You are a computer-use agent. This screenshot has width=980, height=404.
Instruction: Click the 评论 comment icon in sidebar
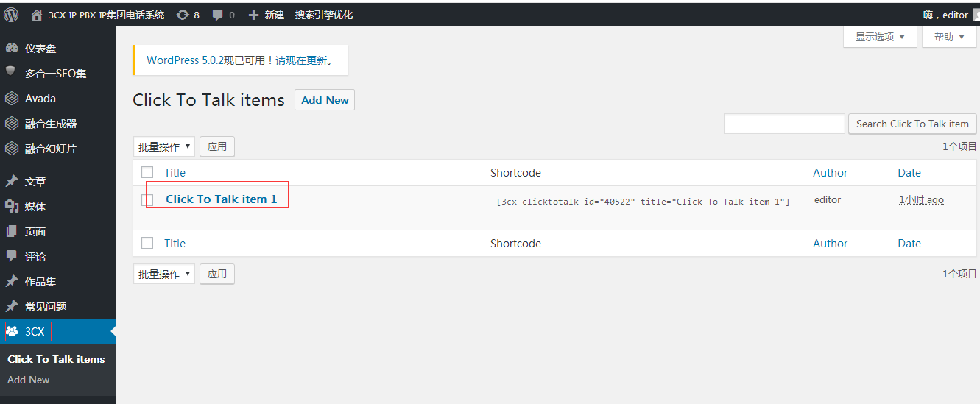[x=12, y=256]
